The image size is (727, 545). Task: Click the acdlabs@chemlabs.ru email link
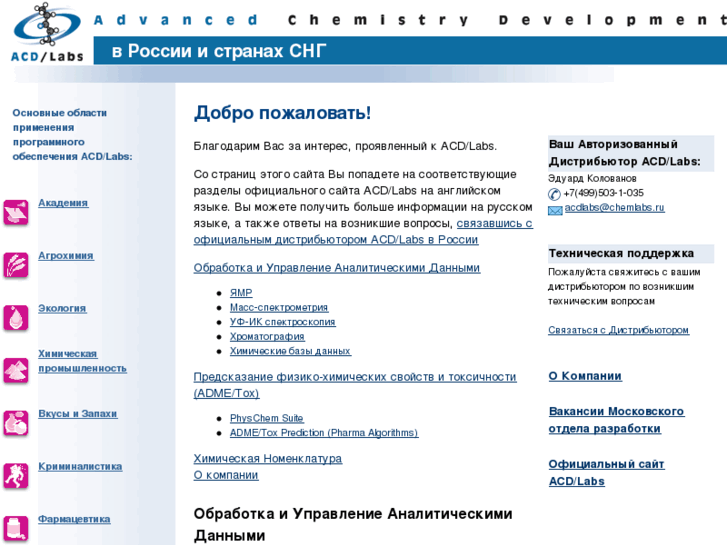[x=614, y=208]
